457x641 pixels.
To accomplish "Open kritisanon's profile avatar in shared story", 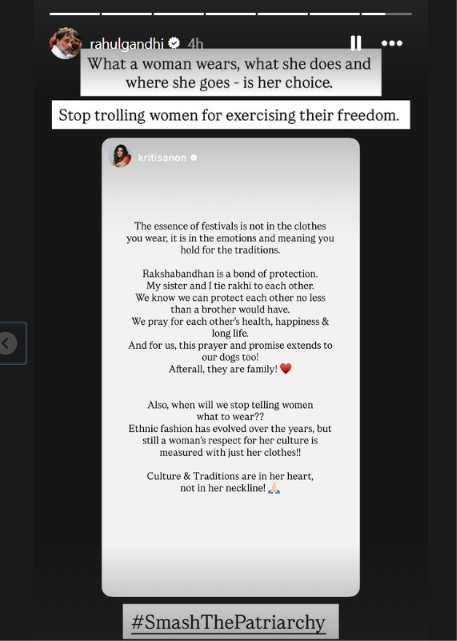I will [x=121, y=157].
